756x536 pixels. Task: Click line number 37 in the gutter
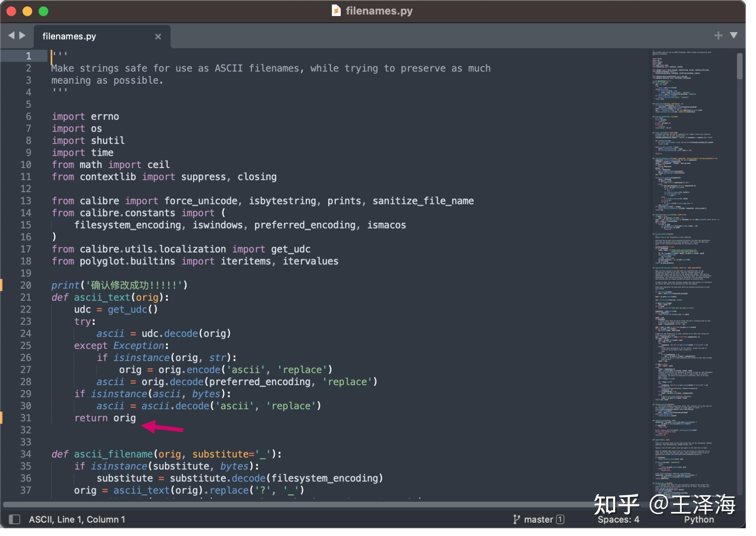(26, 490)
